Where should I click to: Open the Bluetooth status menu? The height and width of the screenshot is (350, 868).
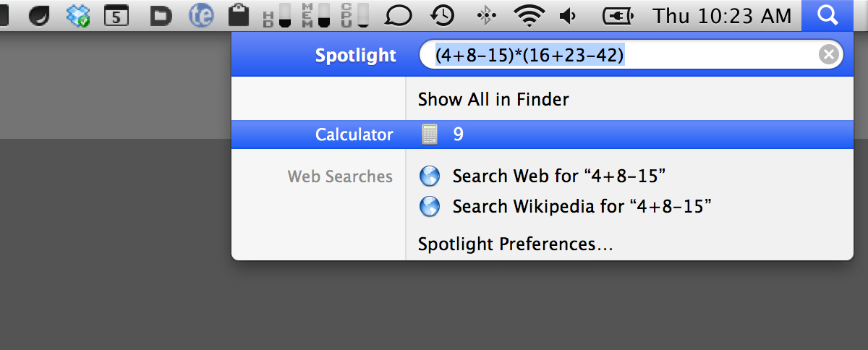coord(487,15)
